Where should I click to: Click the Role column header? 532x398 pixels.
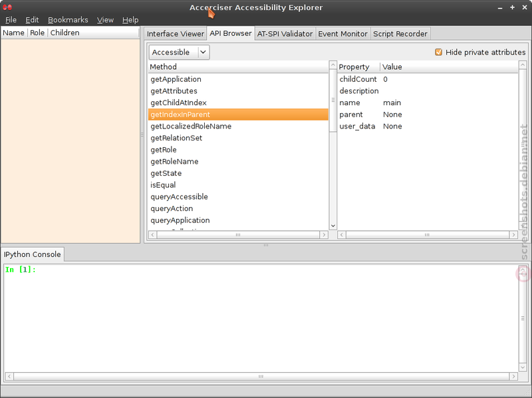pos(37,33)
